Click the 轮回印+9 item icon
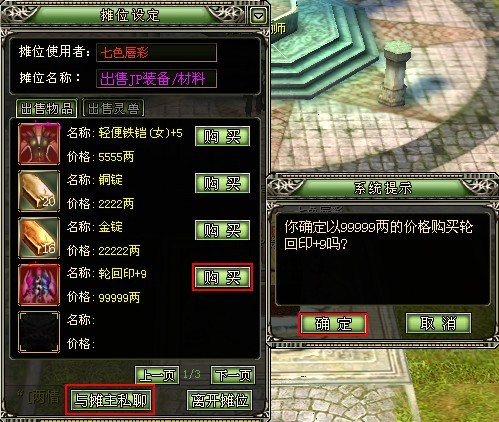The image size is (499, 422). pos(39,285)
